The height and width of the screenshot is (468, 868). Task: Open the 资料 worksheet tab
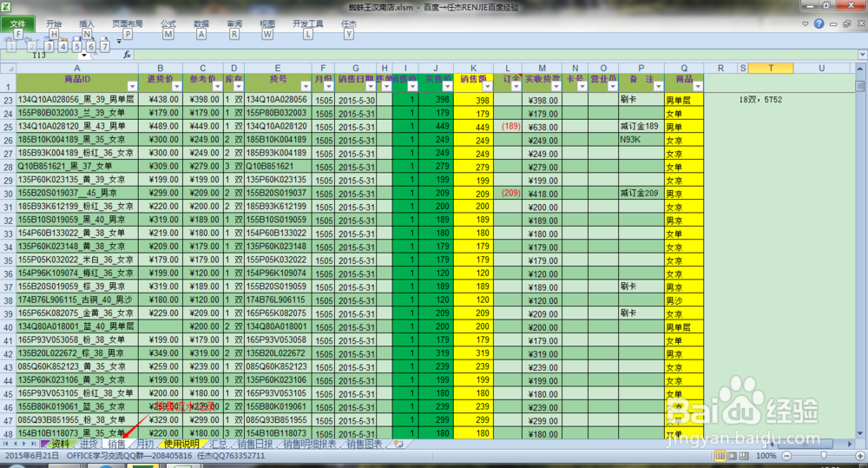click(x=60, y=444)
